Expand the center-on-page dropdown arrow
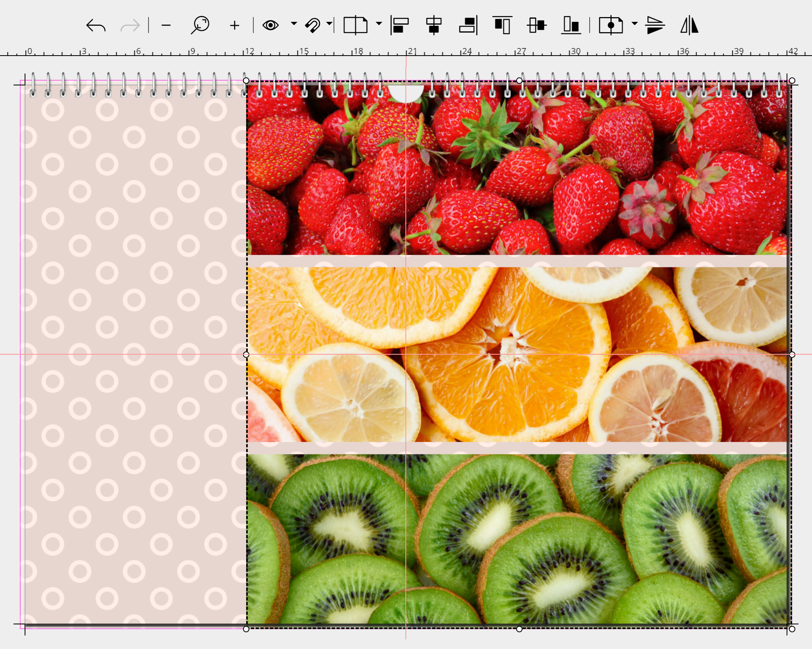 pyautogui.click(x=635, y=24)
